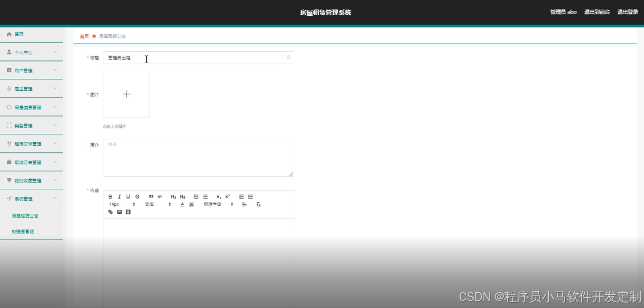The image size is (644, 308).
Task: Expand the 取消订单管理 sidebar menu
Action: pyautogui.click(x=32, y=162)
